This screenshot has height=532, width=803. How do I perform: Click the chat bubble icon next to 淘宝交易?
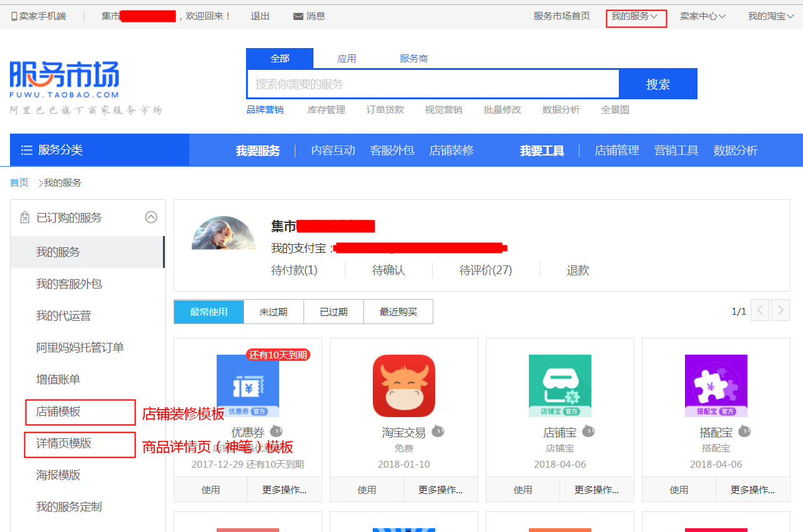tap(438, 431)
